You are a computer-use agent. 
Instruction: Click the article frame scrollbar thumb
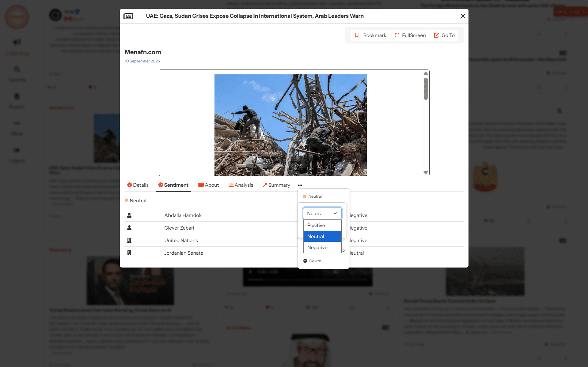point(426,89)
